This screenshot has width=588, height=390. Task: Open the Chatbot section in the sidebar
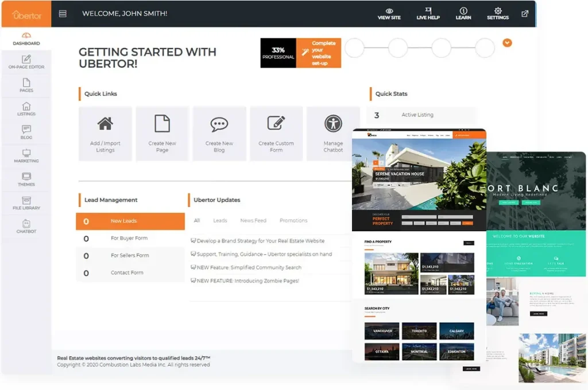27,225
